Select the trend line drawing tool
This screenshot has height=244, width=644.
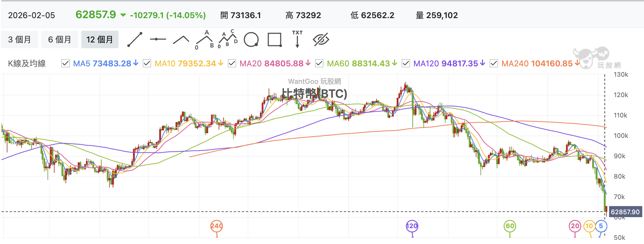pyautogui.click(x=135, y=39)
